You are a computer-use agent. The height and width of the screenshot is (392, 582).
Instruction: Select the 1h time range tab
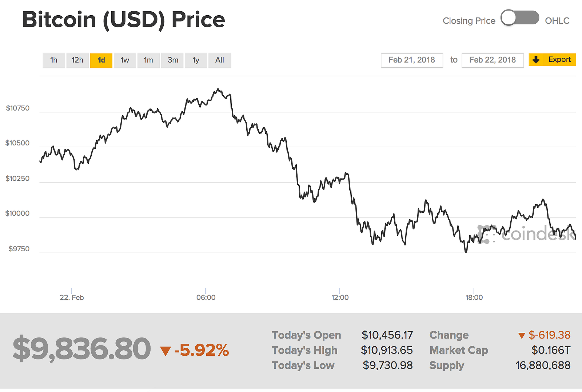click(x=54, y=60)
